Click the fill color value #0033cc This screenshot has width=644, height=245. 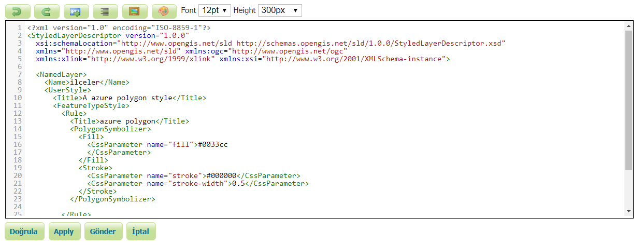click(x=212, y=144)
